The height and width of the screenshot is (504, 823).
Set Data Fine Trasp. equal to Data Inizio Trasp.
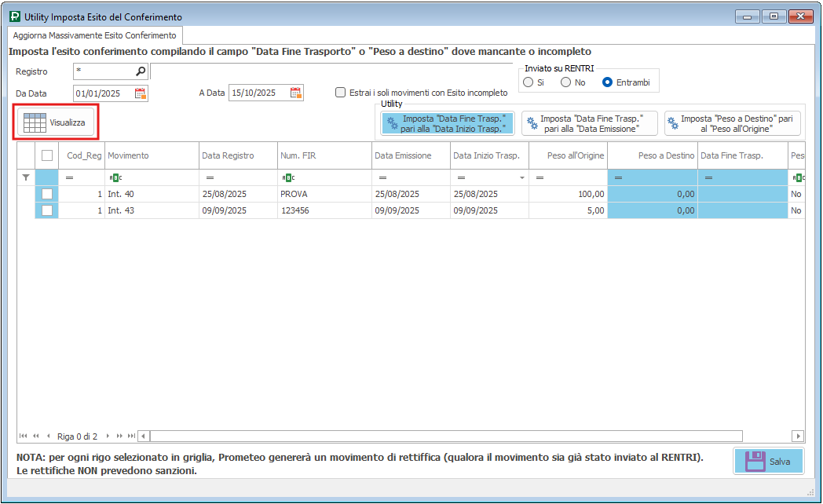click(447, 123)
